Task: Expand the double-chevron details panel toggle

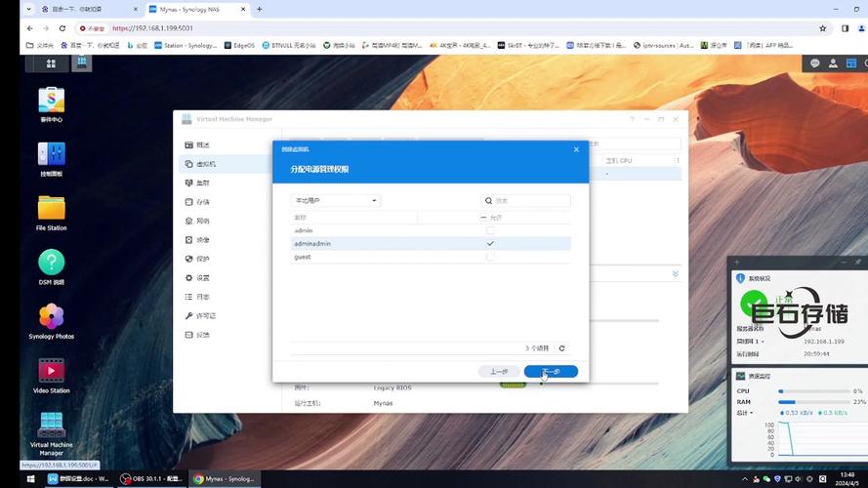Action: tap(675, 274)
